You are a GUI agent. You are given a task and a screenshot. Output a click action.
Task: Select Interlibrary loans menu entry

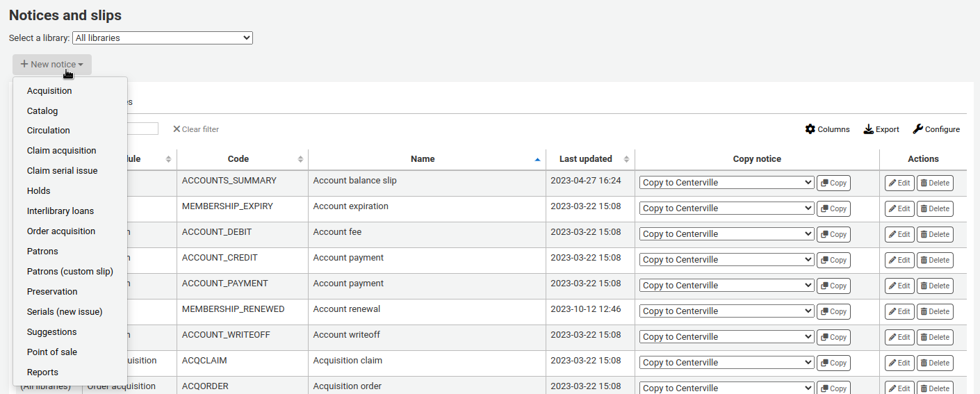coord(60,211)
